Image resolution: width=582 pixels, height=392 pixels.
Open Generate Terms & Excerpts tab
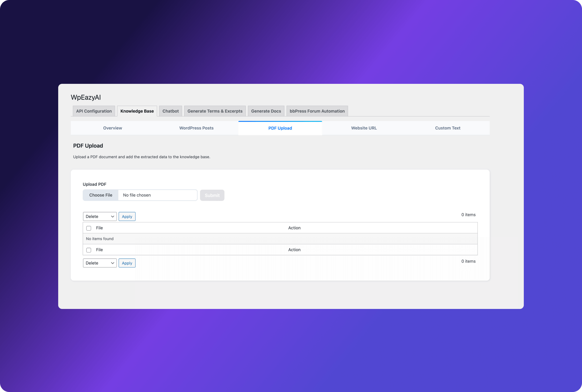click(215, 111)
